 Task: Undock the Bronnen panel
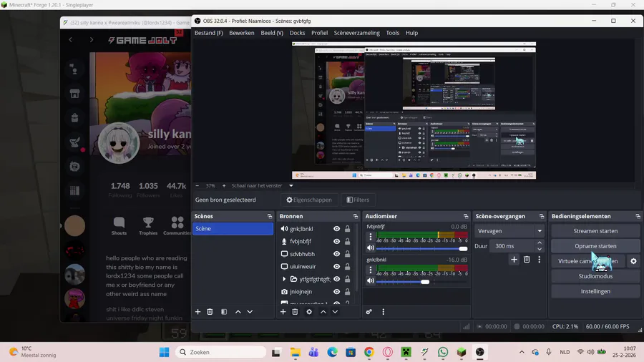(x=356, y=216)
